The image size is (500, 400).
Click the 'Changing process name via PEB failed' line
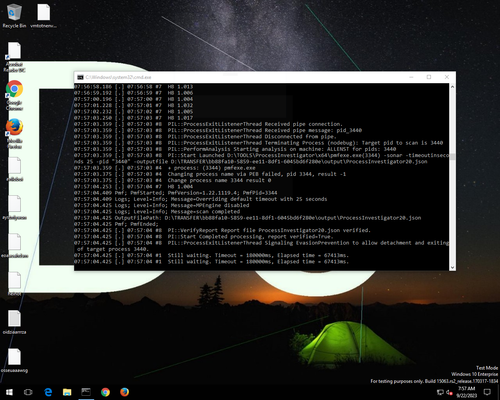[210, 174]
